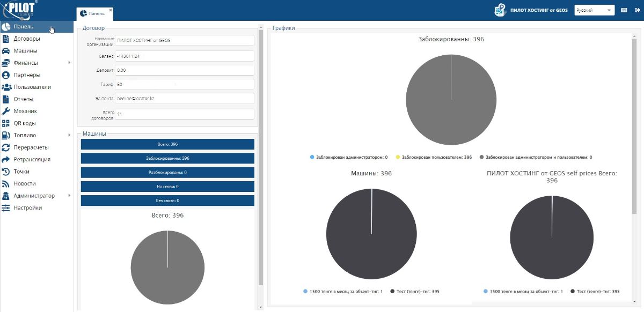Click the map logo of ПИЛОТ ХОСТИНГ

(x=500, y=10)
